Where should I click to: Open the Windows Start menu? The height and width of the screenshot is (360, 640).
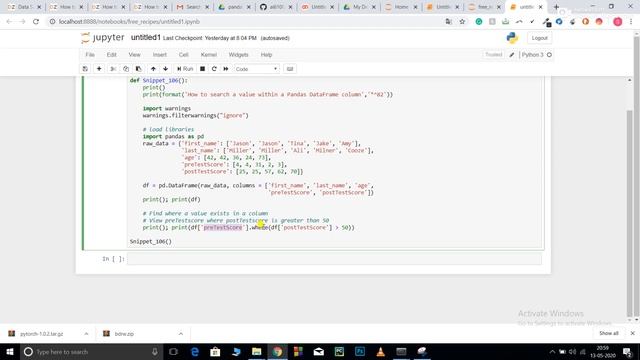tap(10, 351)
